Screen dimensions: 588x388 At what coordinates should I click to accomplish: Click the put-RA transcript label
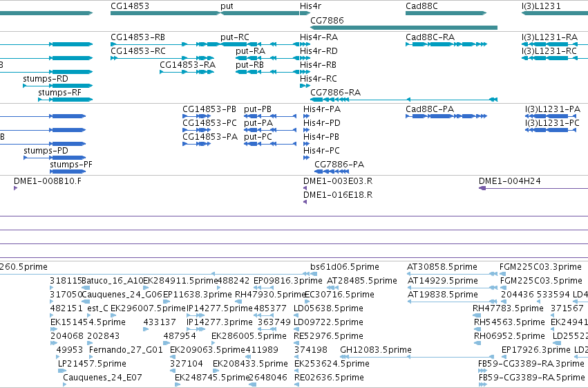tap(251, 51)
